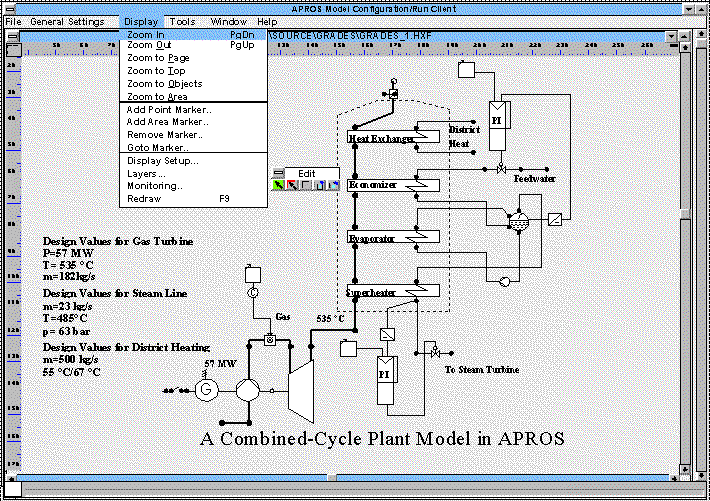Open the document window system menu

pyautogui.click(x=13, y=36)
